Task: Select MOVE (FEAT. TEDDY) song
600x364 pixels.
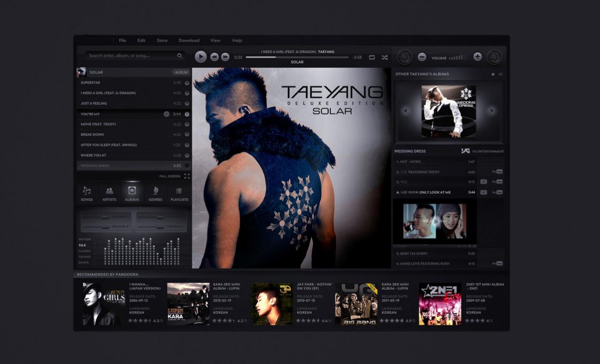Action: 134,124
